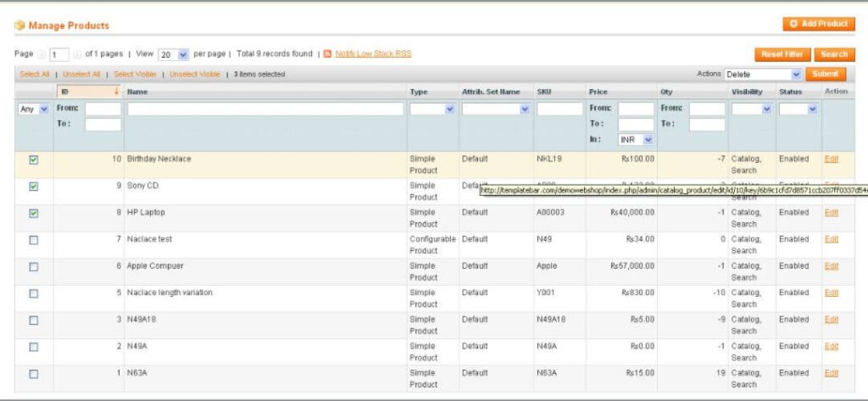This screenshot has height=401, width=868.
Task: Check the Naclace length variation checkbox
Action: point(34,293)
